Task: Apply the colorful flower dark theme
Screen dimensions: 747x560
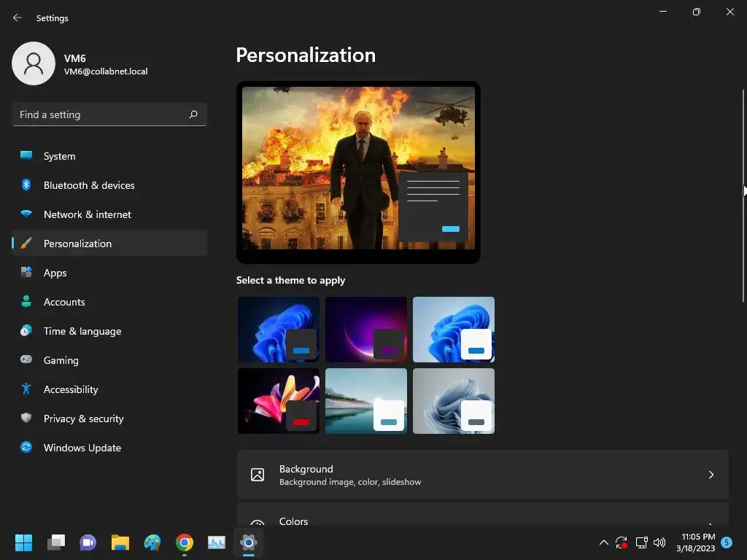Action: [x=278, y=401]
